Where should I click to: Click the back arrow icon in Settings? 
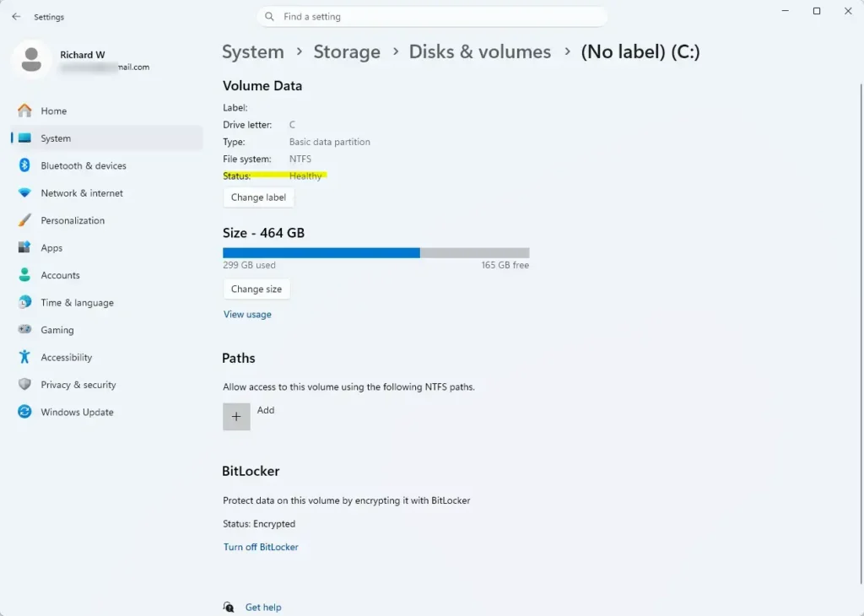(16, 17)
